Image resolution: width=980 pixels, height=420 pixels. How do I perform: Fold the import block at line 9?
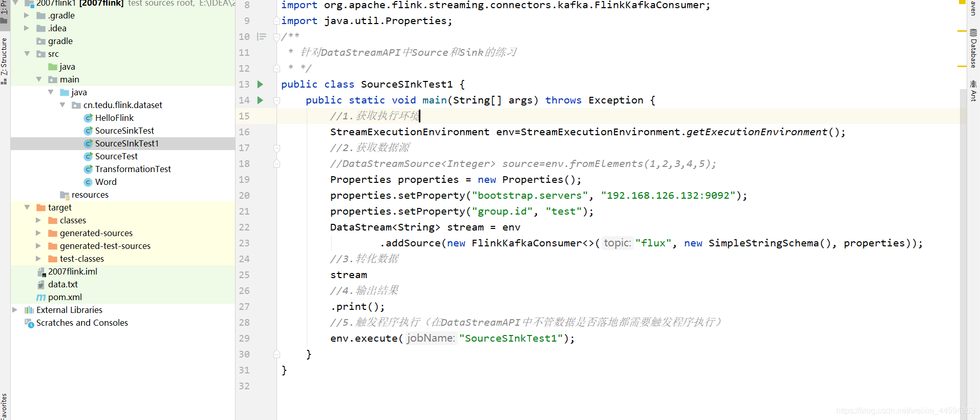click(276, 20)
